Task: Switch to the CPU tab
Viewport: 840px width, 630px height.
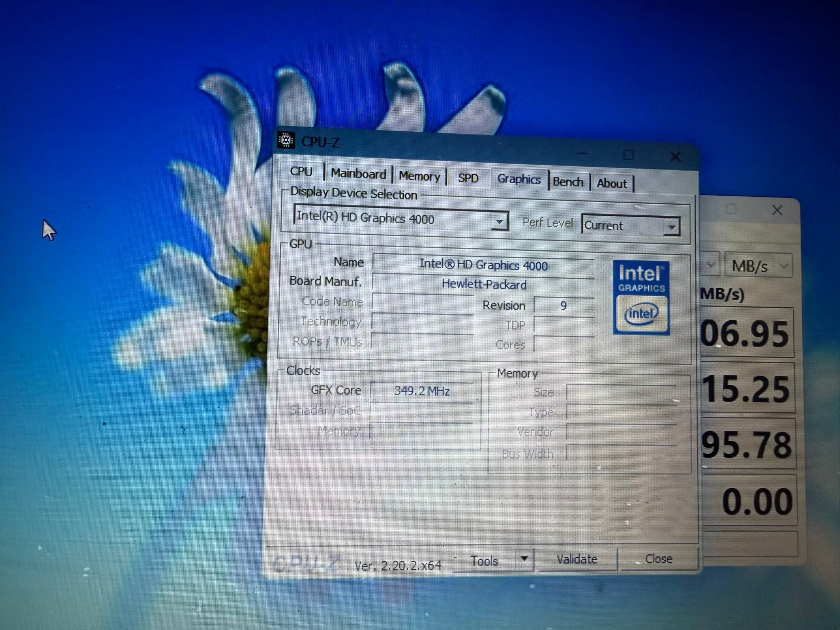Action: pos(301,172)
